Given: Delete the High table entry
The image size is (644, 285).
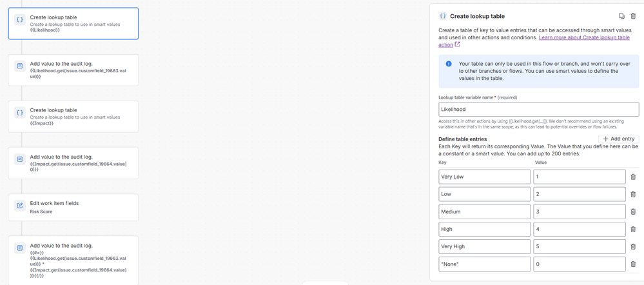Looking at the screenshot, I should [x=633, y=229].
